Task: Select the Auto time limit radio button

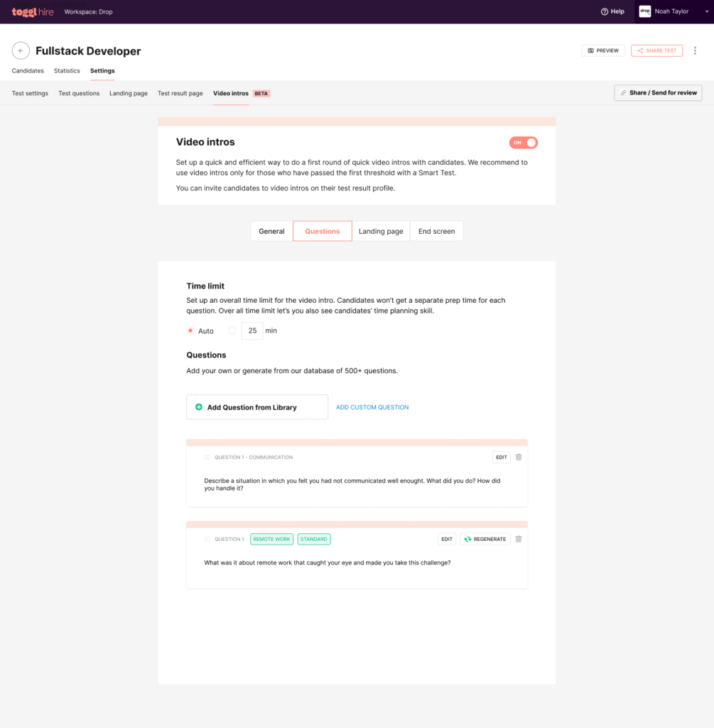Action: click(190, 331)
